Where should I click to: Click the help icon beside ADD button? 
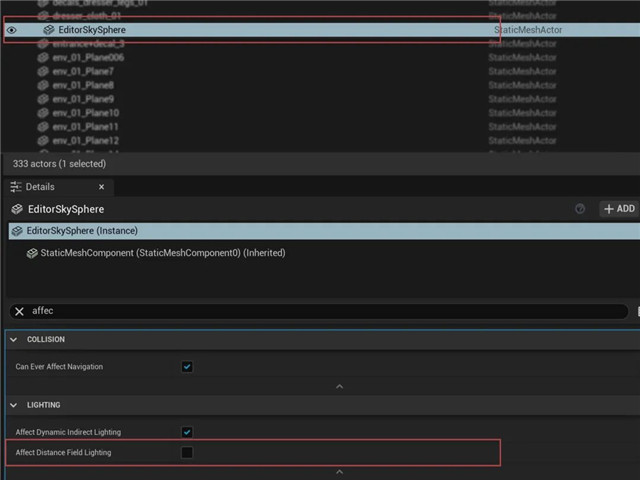tap(580, 209)
